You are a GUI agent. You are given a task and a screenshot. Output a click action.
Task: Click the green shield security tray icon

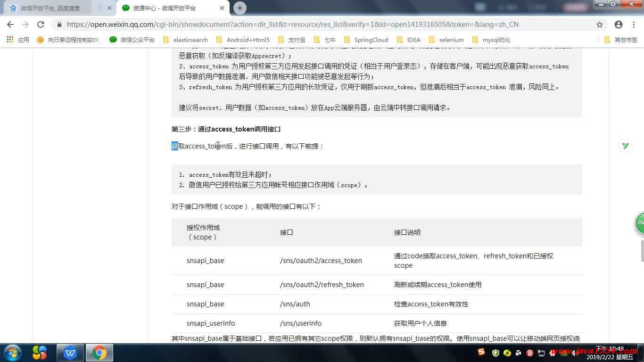pyautogui.click(x=495, y=353)
